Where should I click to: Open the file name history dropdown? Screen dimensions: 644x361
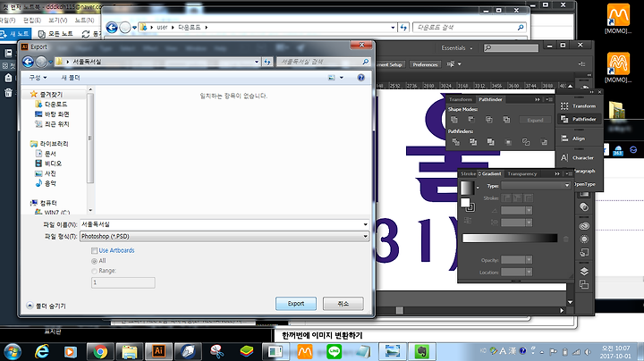365,224
